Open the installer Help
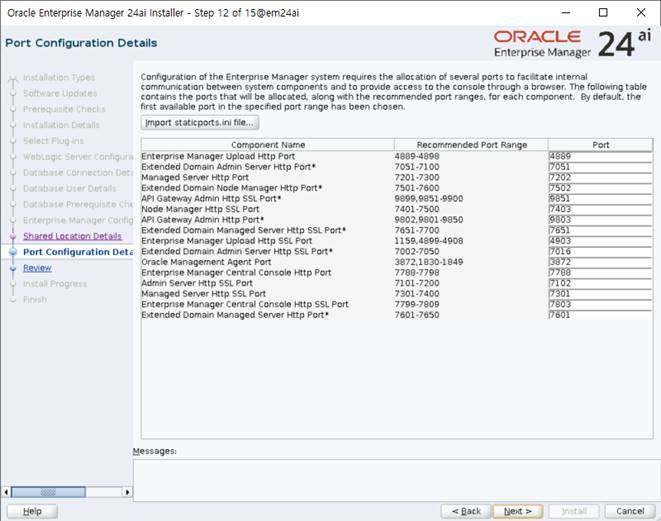Screen dimensions: 661x521 (32, 511)
